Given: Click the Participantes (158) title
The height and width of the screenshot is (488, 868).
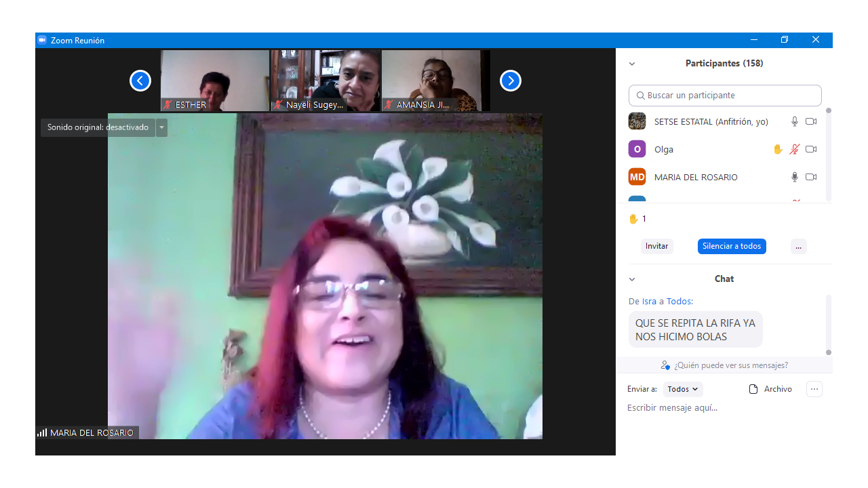Looking at the screenshot, I should click(x=724, y=63).
